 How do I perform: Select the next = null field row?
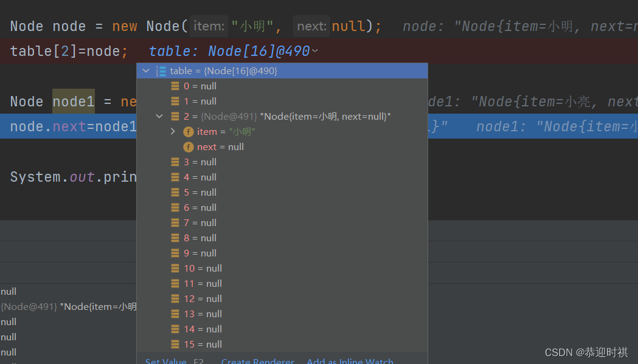pyautogui.click(x=220, y=146)
